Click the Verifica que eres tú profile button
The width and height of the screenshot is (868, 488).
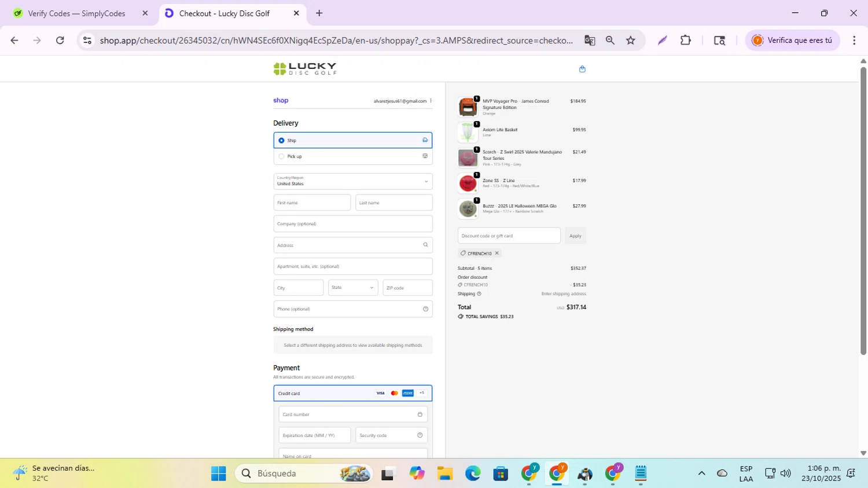click(792, 41)
